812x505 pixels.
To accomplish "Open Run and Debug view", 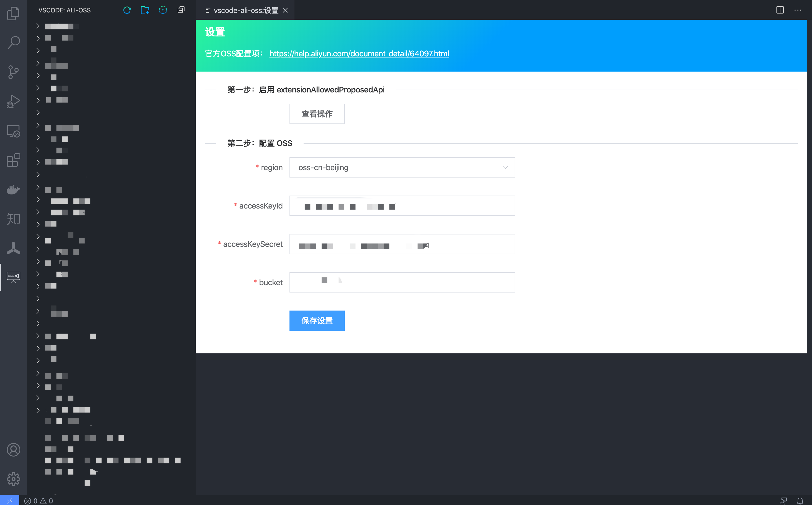I will tap(13, 101).
